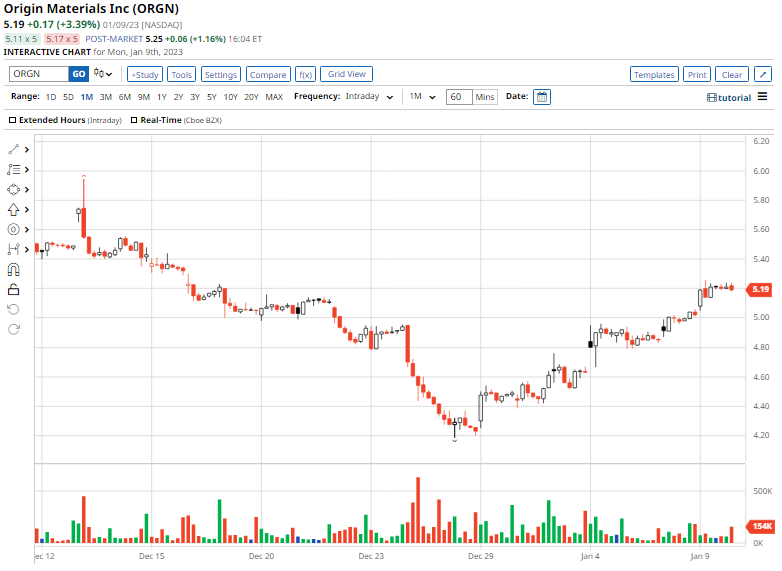
Task: Open the date calendar picker
Action: coord(542,97)
